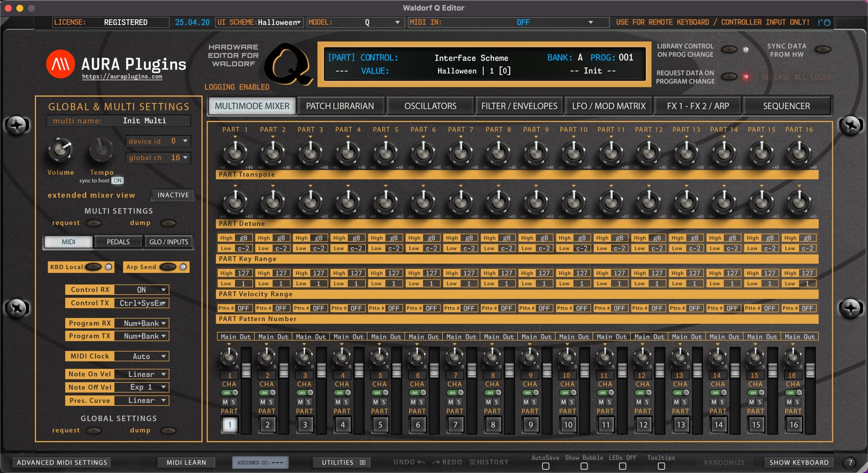The width and height of the screenshot is (868, 473).
Task: Open the Model dropdown
Action: click(x=354, y=23)
